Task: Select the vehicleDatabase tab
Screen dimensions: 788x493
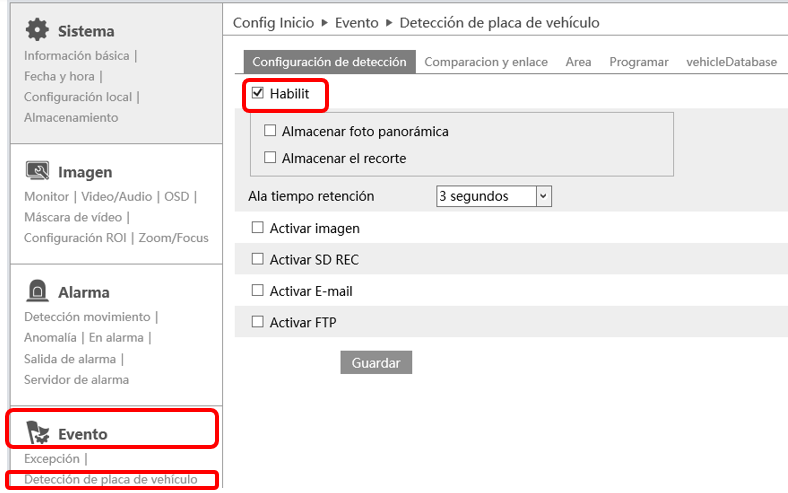Action: tap(731, 62)
